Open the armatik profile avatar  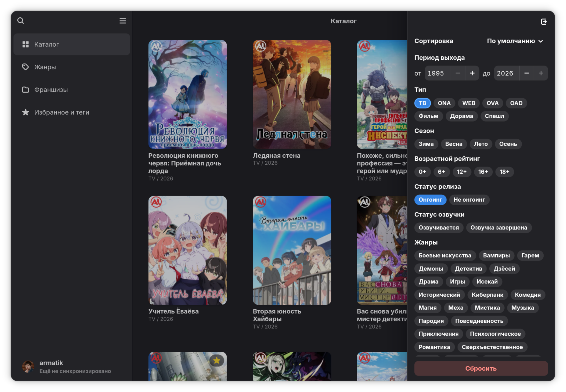(x=28, y=367)
